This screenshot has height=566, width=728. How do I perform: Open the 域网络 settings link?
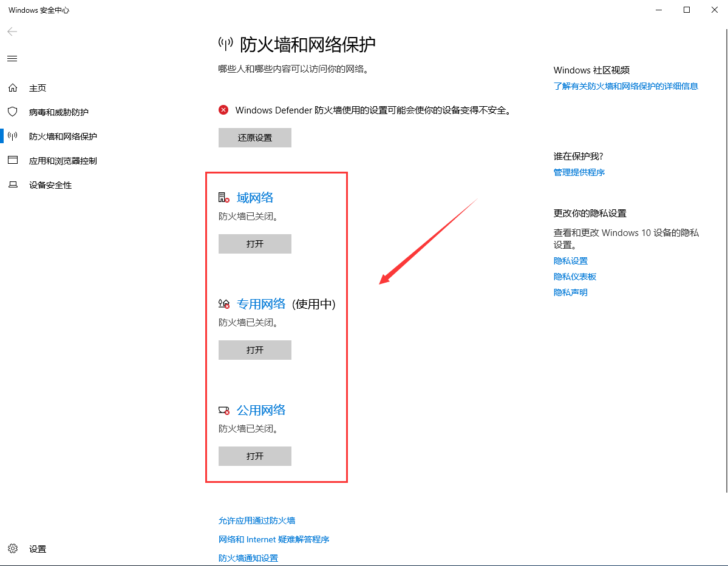pos(255,198)
